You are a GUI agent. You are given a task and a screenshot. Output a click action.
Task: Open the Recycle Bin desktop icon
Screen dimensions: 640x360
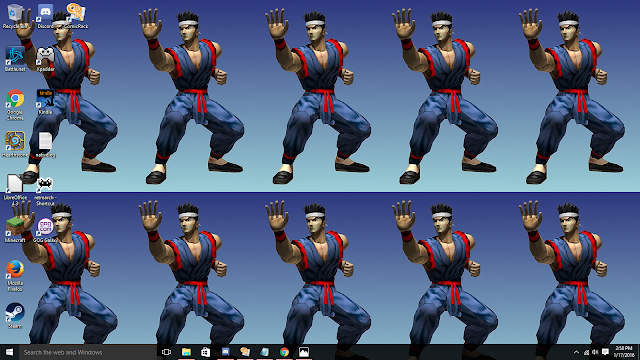(15, 16)
